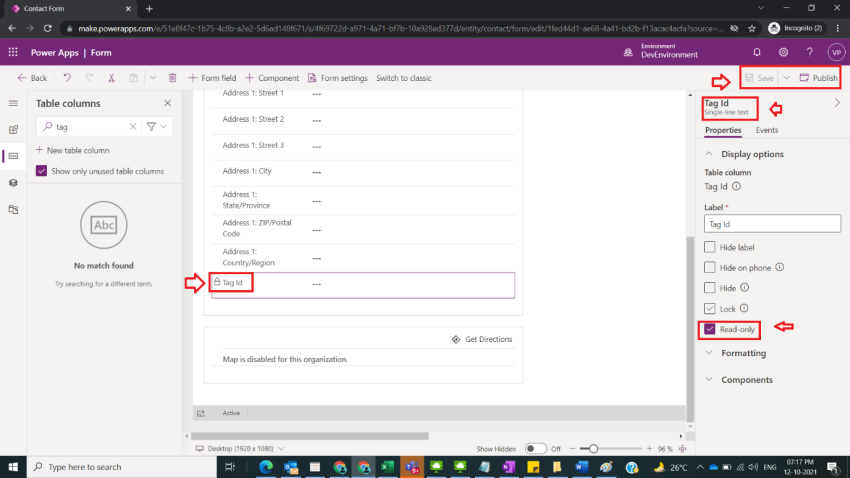Click New table column
This screenshot has width=850, height=478.
click(x=73, y=150)
